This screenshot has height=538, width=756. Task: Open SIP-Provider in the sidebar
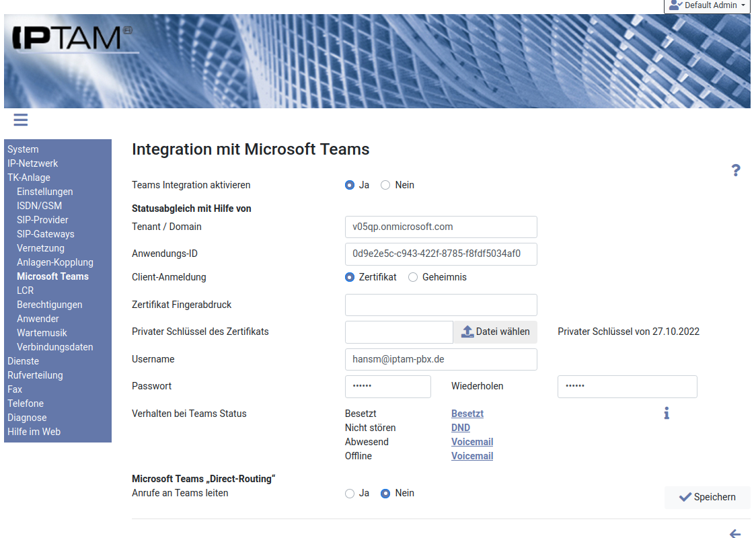coord(42,220)
